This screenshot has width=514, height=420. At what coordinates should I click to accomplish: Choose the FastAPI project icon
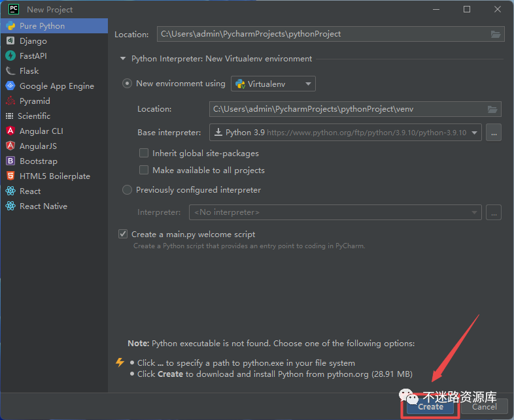click(x=10, y=56)
